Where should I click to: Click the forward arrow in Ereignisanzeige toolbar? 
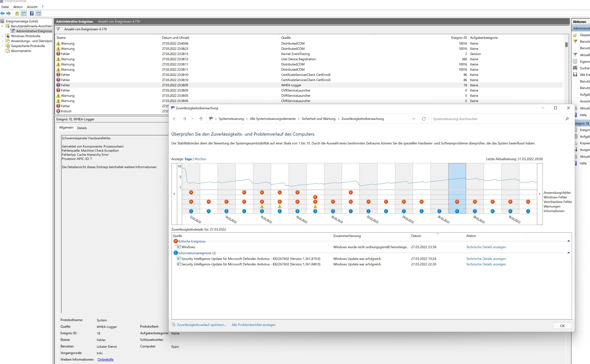[x=9, y=14]
